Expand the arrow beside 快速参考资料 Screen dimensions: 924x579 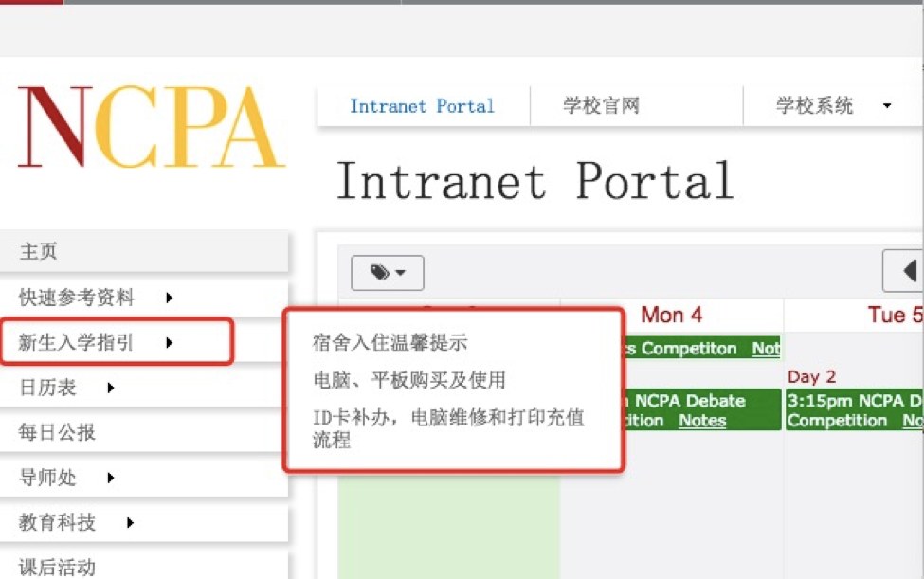(x=169, y=298)
